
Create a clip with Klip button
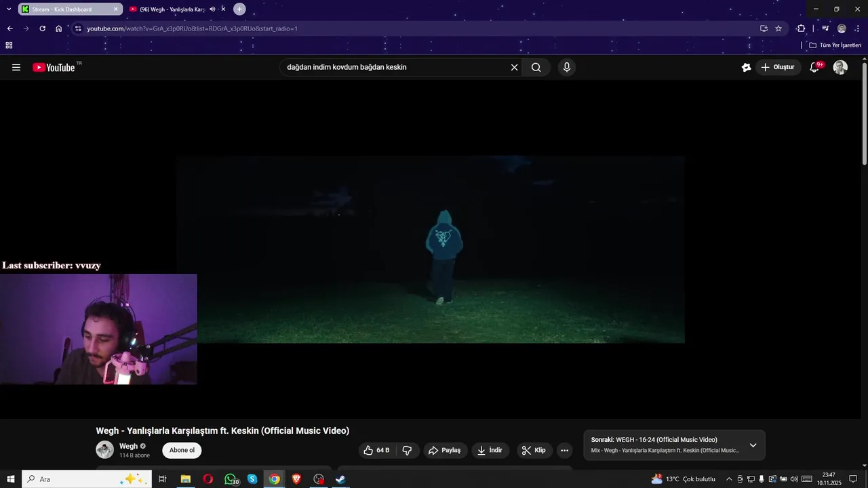pyautogui.click(x=534, y=450)
